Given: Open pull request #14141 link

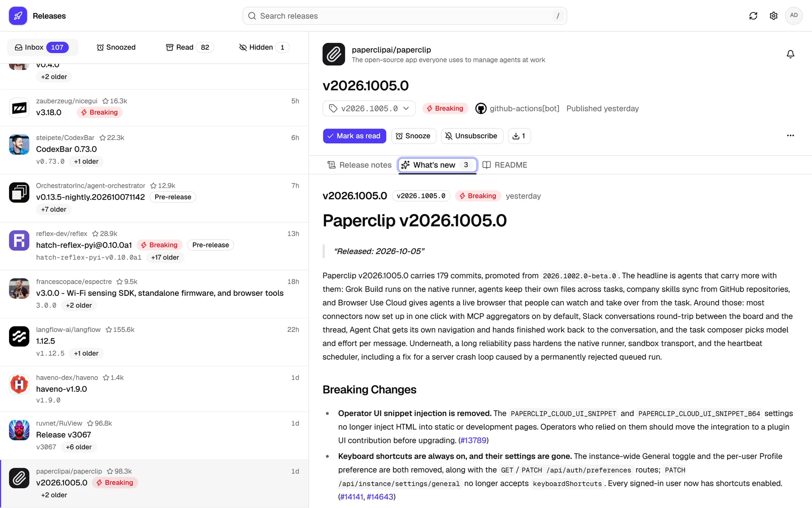Looking at the screenshot, I should point(352,497).
